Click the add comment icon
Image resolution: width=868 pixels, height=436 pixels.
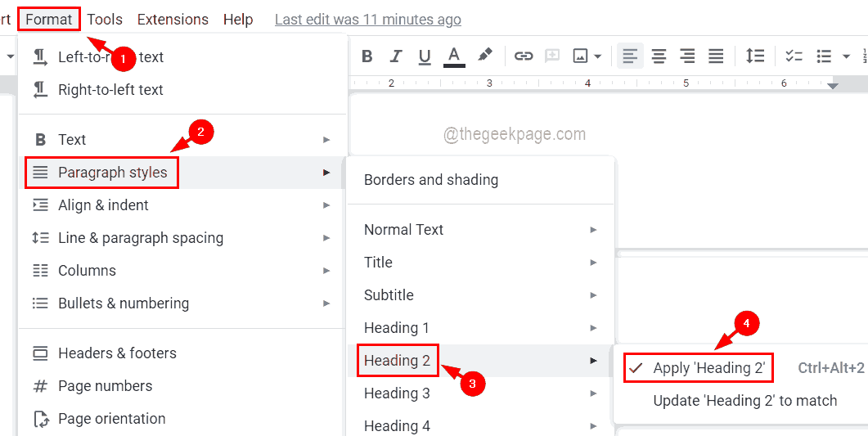click(552, 56)
